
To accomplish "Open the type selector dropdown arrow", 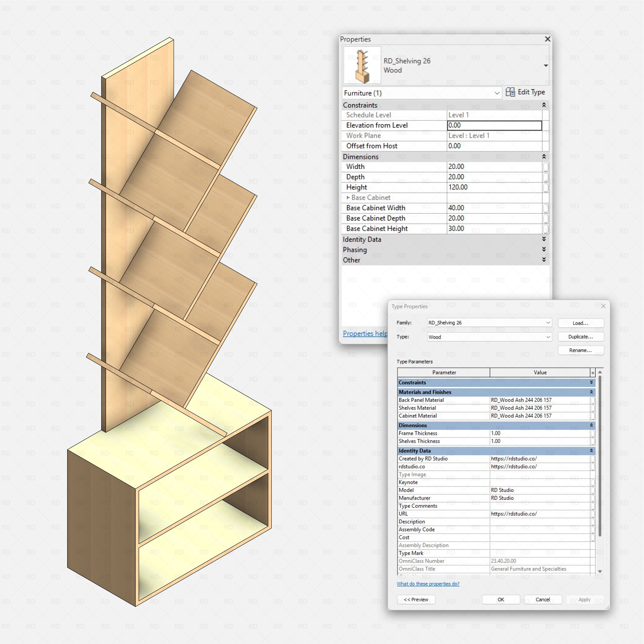I will pyautogui.click(x=546, y=66).
